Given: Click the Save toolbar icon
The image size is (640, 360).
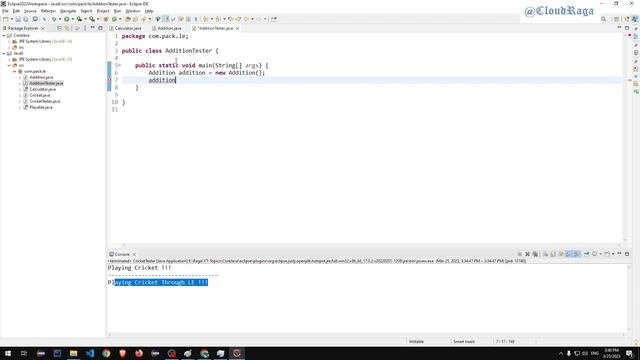Looking at the screenshot, I should pos(18,19).
